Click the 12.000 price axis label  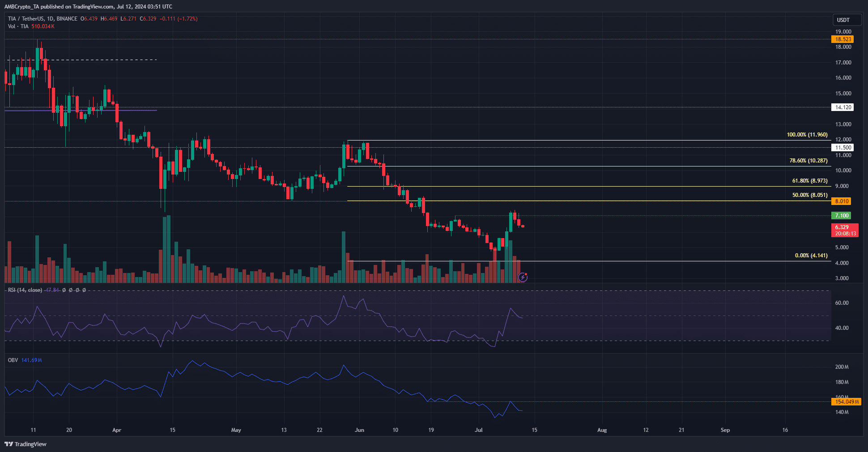(x=843, y=140)
